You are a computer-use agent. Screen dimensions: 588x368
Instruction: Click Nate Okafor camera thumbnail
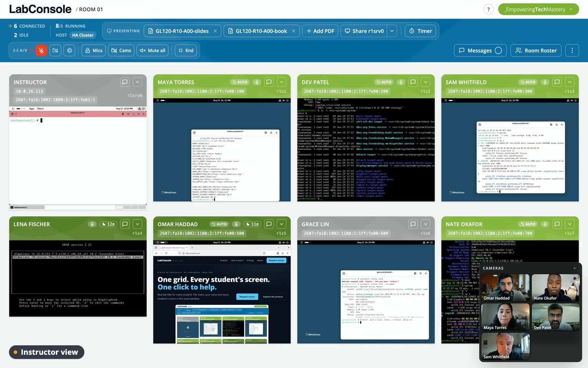pos(555,288)
